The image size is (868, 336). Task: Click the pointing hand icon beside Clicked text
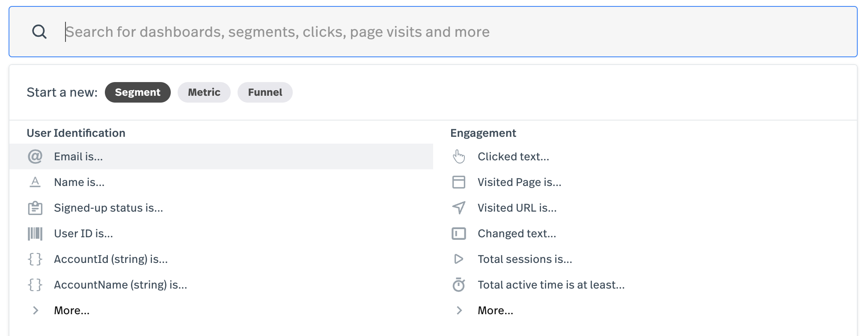(459, 156)
